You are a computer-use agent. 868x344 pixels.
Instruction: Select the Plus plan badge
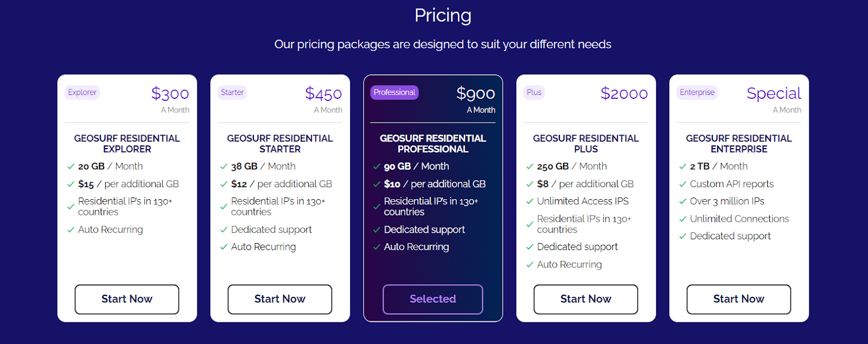click(534, 92)
